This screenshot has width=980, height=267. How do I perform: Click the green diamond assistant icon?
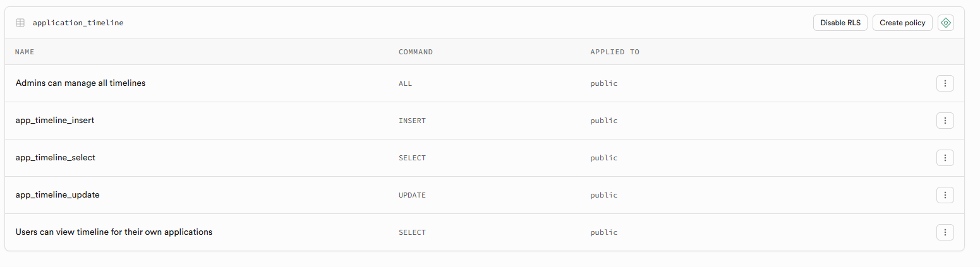(945, 23)
